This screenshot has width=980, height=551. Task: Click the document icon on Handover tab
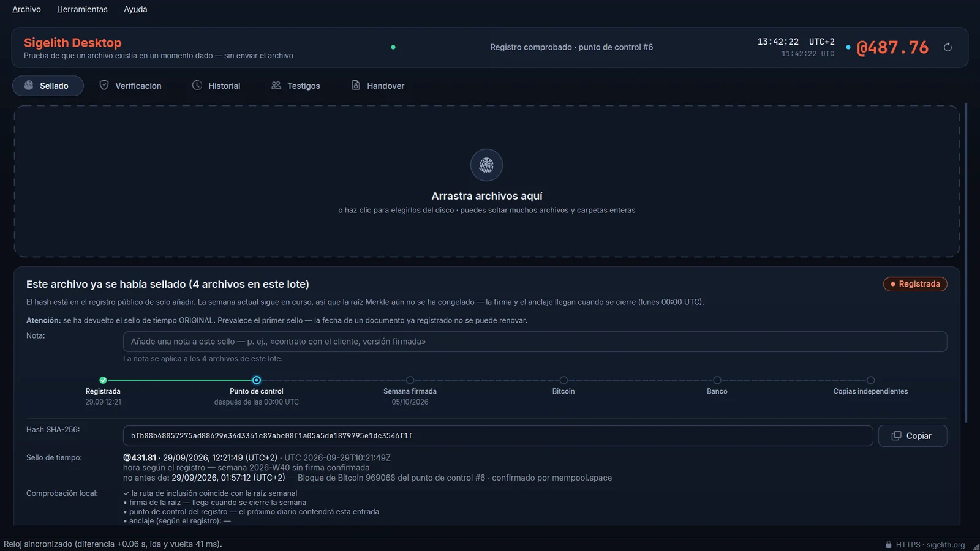click(356, 85)
